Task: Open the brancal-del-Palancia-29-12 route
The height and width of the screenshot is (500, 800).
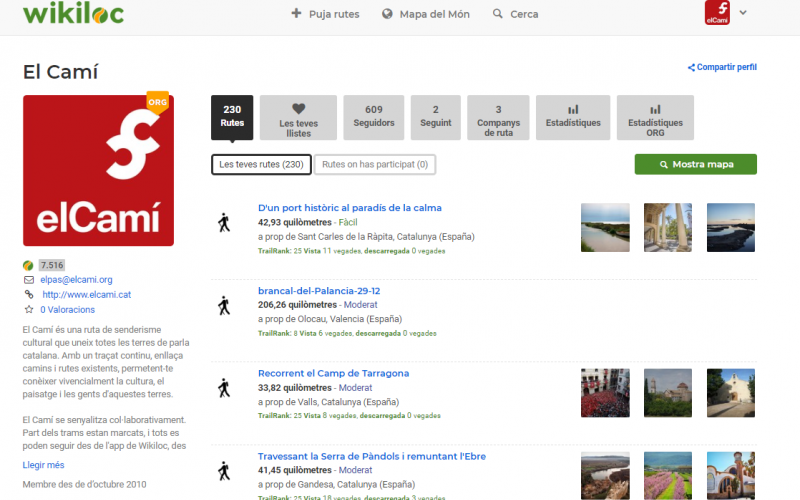Action: 319,291
